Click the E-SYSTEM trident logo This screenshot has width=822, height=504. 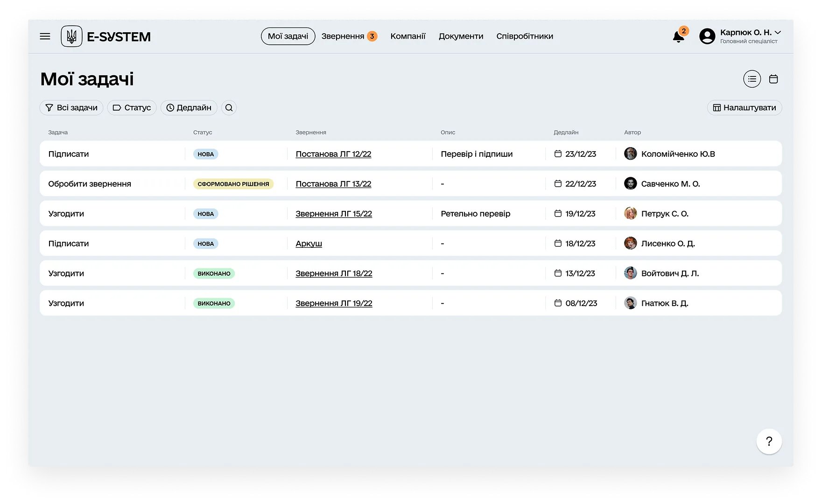71,36
